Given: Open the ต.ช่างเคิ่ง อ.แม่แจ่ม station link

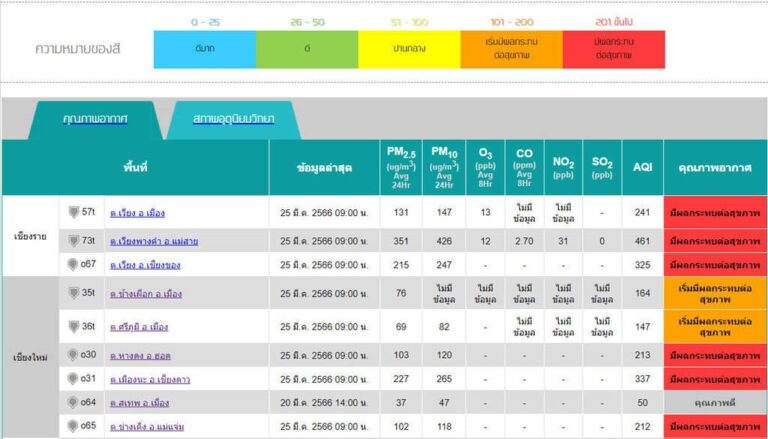Looking at the screenshot, I should 147,427.
